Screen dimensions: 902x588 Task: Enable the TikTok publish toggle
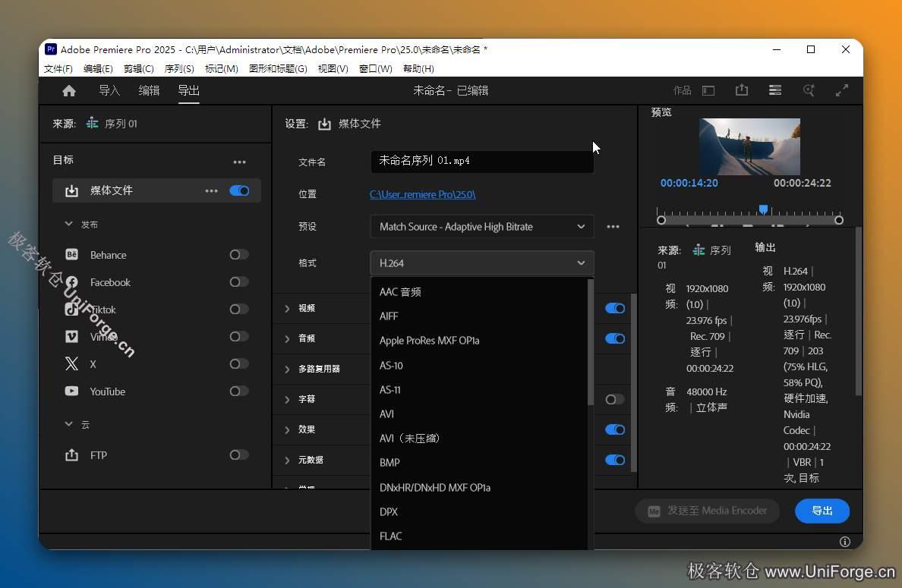tap(239, 310)
